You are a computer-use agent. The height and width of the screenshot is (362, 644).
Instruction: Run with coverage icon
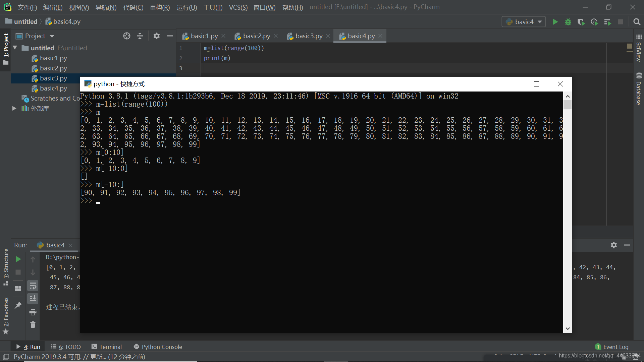[581, 22]
